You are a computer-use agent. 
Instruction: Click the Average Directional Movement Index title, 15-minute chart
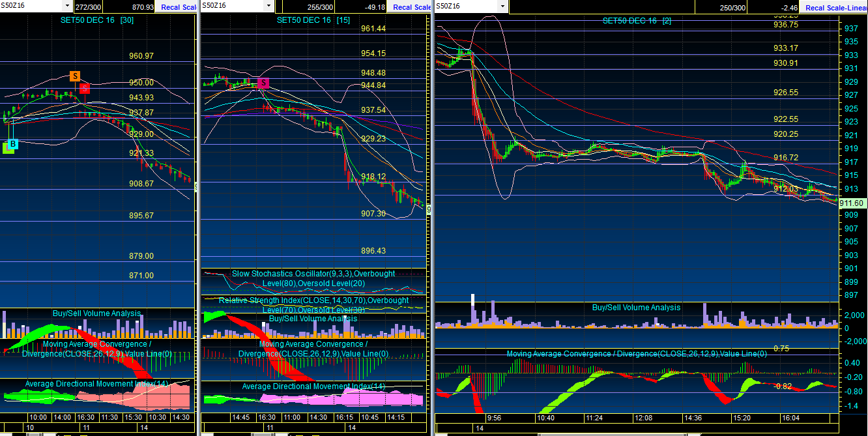tap(313, 386)
